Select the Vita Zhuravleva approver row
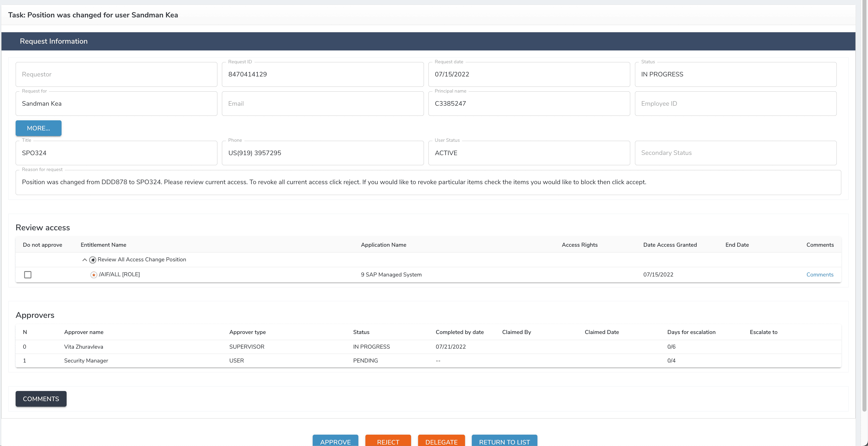 [83, 347]
